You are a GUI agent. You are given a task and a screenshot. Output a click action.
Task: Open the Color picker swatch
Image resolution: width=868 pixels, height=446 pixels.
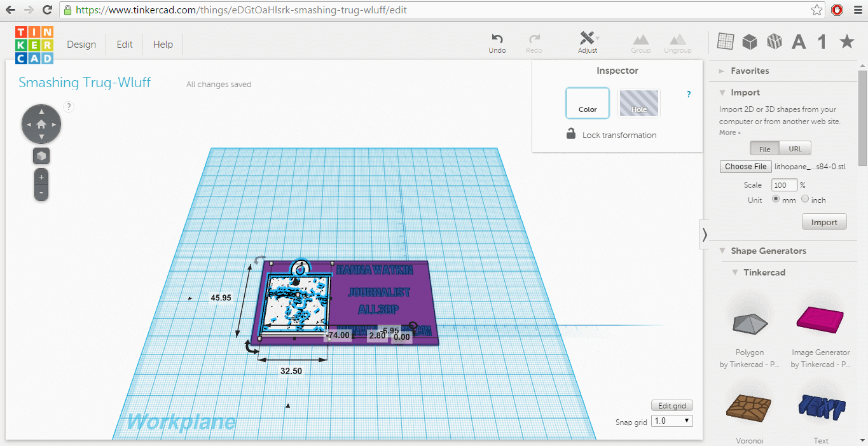point(588,103)
